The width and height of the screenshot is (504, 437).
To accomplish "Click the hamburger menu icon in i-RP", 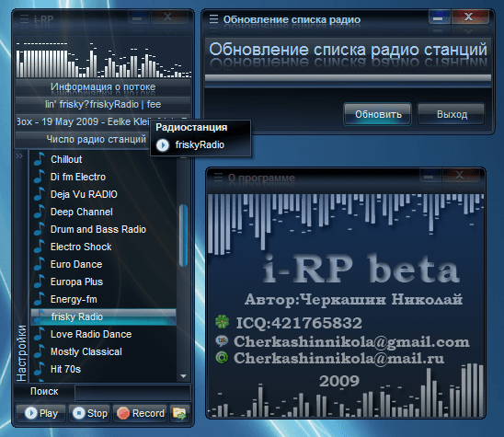I will [x=24, y=18].
